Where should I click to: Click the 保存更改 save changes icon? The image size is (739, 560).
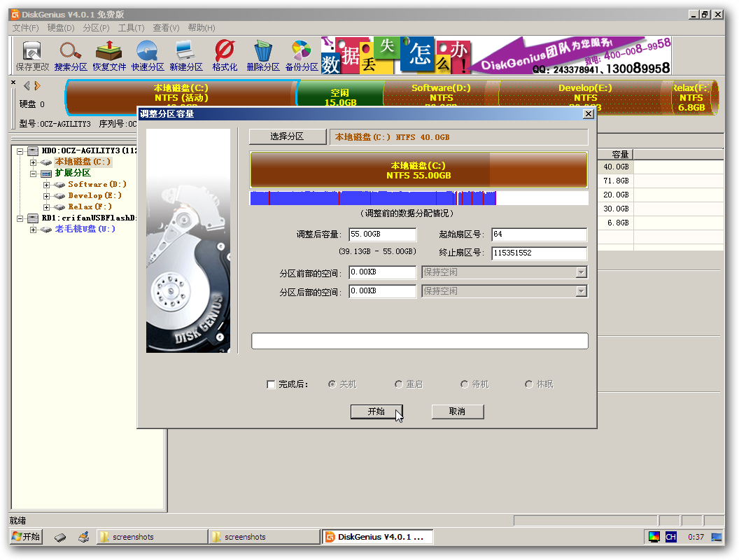pos(32,55)
